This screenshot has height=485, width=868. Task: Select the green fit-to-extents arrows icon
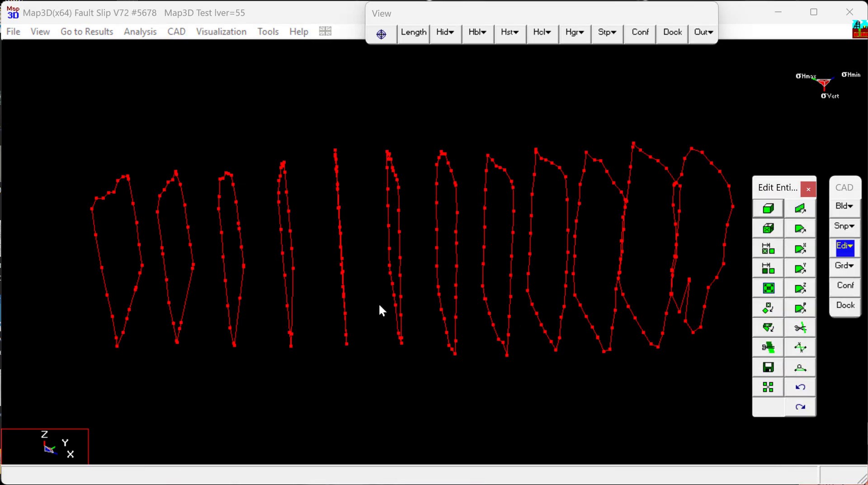tap(768, 288)
